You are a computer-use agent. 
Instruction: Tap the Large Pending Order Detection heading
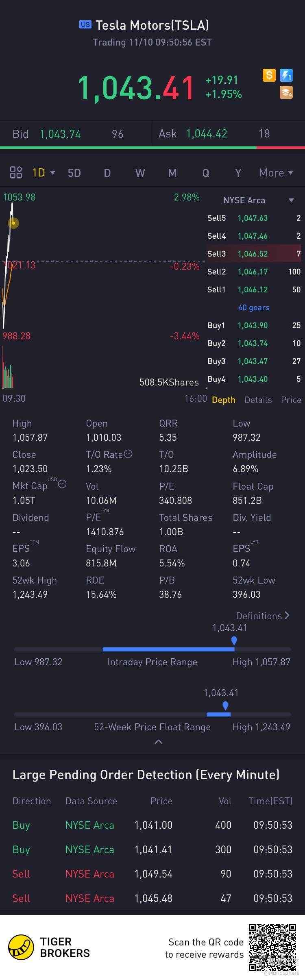(146, 775)
